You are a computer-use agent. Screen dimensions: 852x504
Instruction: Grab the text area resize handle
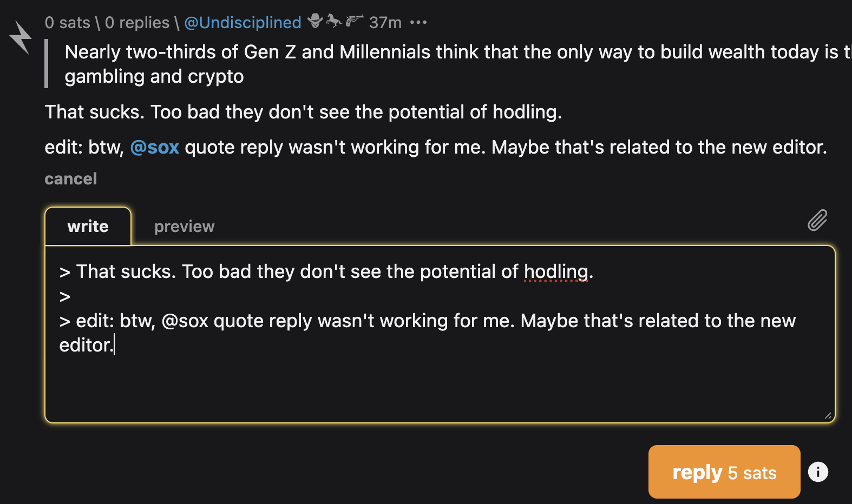828,415
